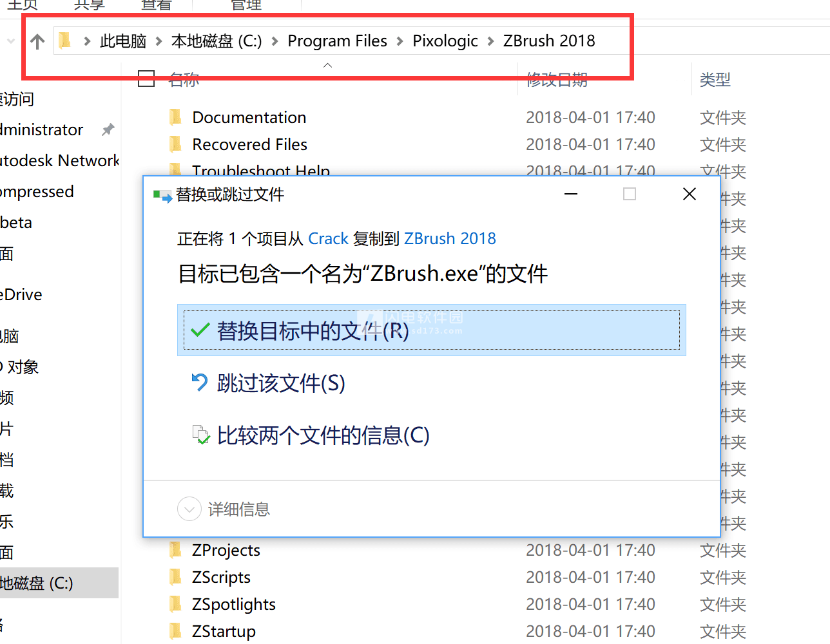The width and height of the screenshot is (830, 644).
Task: Choose 替换目标中的文件(R)
Action: 432,330
